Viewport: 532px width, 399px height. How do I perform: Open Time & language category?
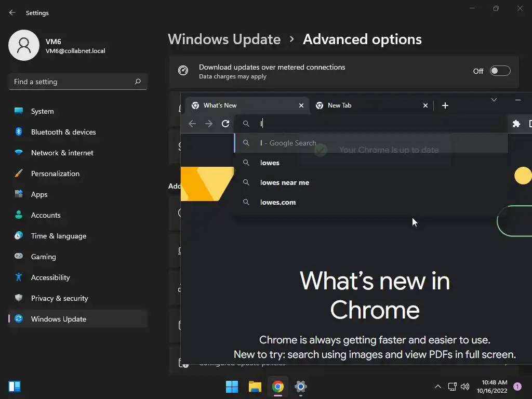pos(78,236)
